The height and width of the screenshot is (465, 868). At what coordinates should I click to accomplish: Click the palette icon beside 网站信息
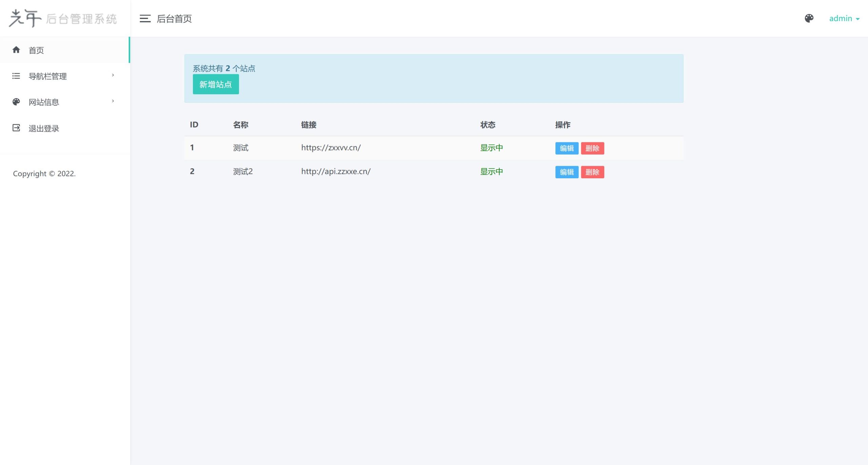[x=16, y=102]
